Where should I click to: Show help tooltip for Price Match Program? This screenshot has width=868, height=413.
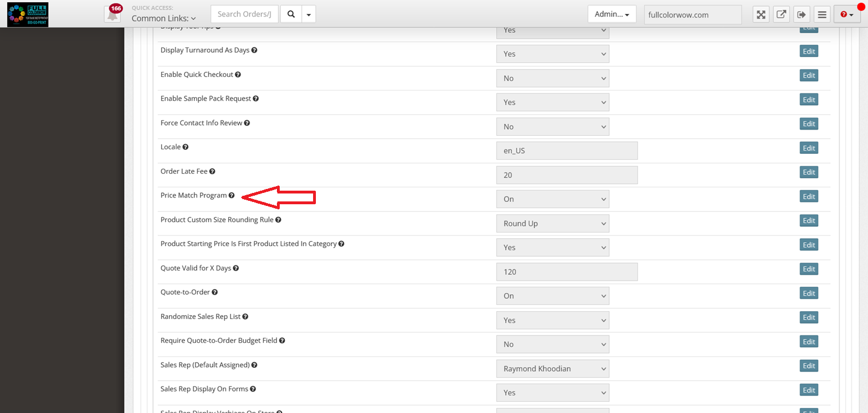(232, 195)
